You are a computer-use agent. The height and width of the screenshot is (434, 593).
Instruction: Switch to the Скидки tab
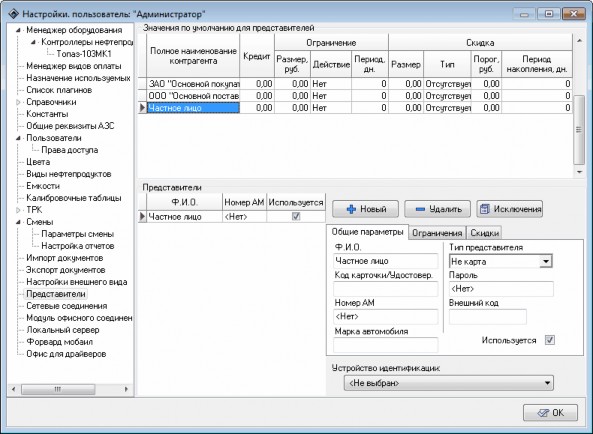[x=484, y=233]
